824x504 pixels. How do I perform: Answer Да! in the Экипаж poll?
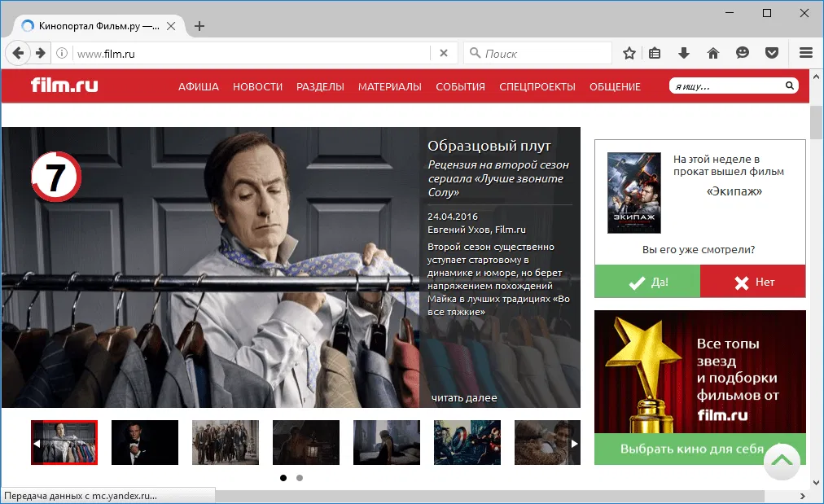click(647, 282)
